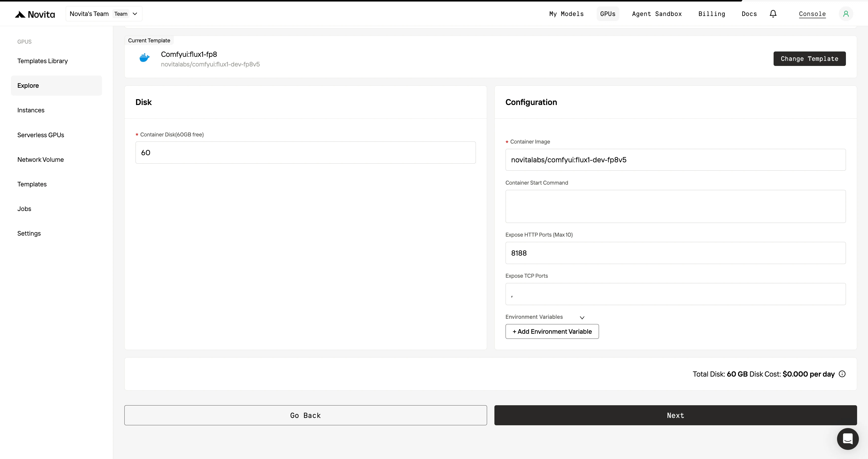
Task: Open Serverless GPUs in sidebar
Action: point(56,135)
